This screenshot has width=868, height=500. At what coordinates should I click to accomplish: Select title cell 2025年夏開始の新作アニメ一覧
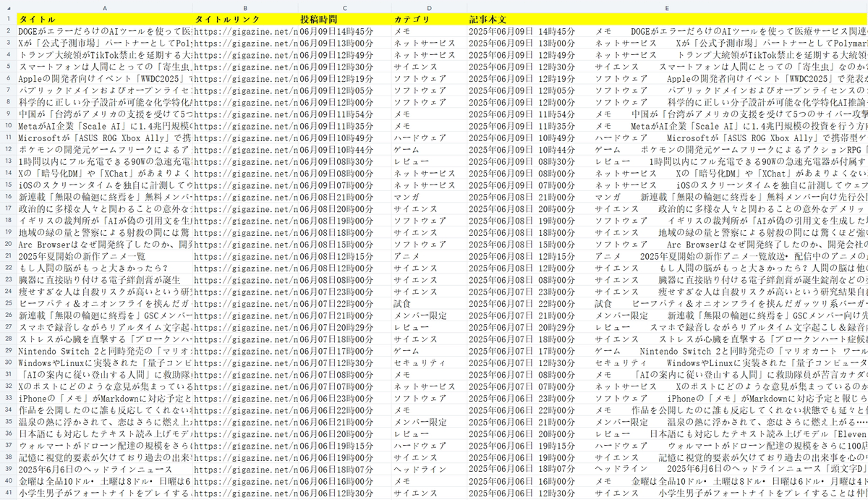point(105,255)
